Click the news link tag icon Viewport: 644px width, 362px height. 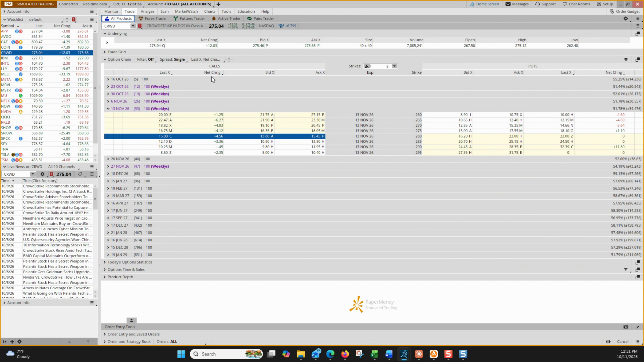pyautogui.click(x=80, y=174)
